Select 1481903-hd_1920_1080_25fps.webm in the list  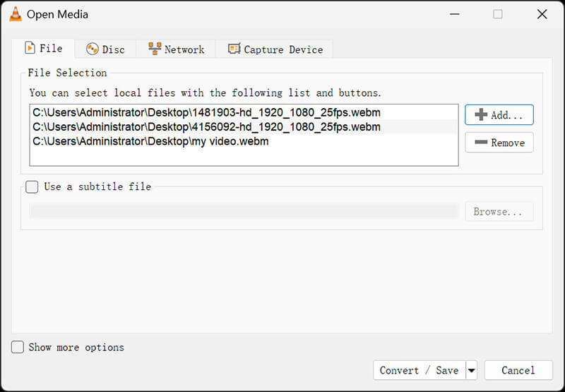coord(244,112)
